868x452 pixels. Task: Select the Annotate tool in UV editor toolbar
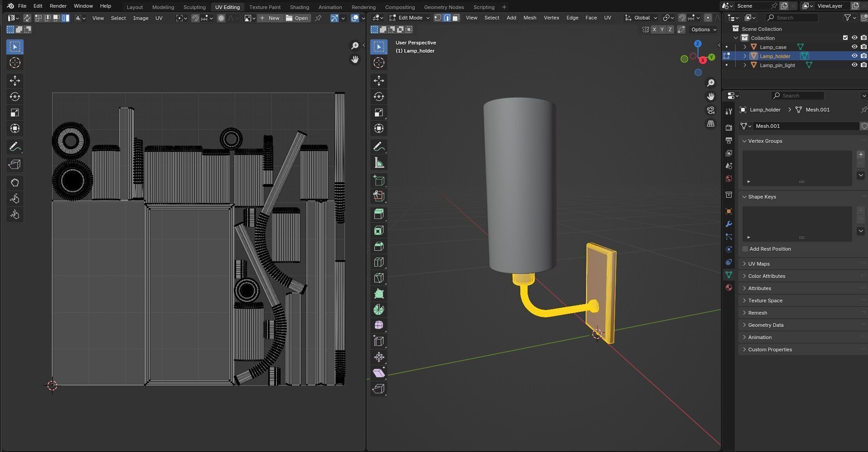15,147
